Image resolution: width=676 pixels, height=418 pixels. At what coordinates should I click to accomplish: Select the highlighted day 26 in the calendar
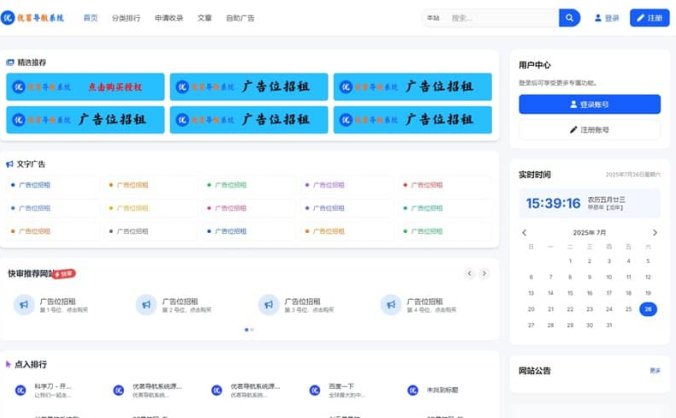pos(648,309)
